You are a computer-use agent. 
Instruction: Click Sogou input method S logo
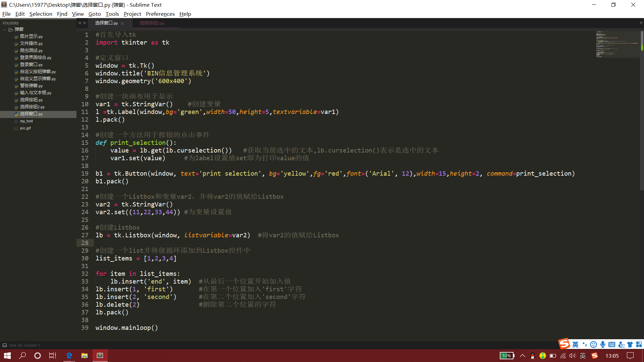pyautogui.click(x=564, y=344)
